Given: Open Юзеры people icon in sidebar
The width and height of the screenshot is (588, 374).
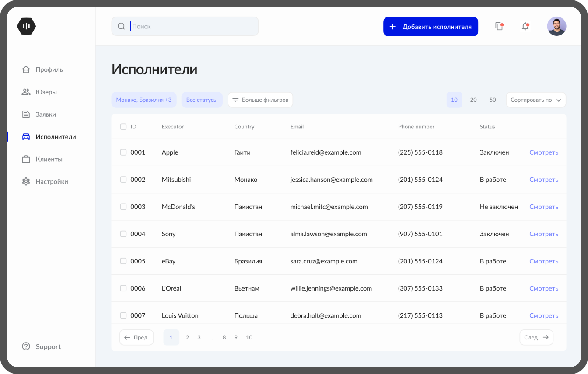Looking at the screenshot, I should pyautogui.click(x=26, y=92).
